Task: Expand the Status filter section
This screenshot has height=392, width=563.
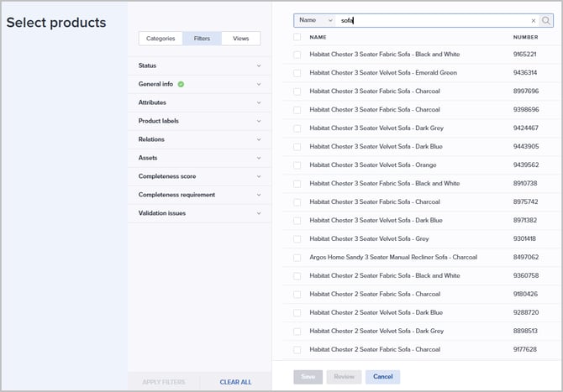Action: [x=200, y=65]
